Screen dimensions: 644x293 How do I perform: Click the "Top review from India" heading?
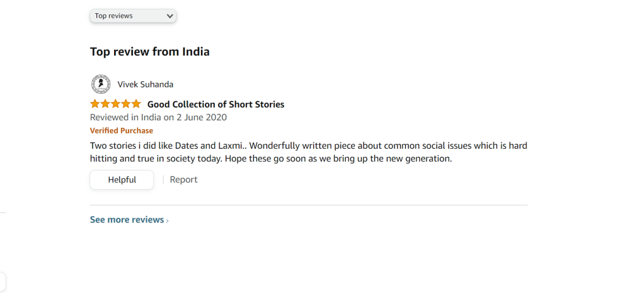(150, 52)
